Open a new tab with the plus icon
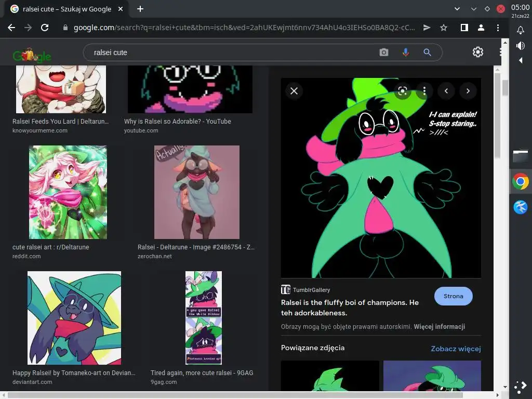Image resolution: width=532 pixels, height=399 pixels. 140,9
